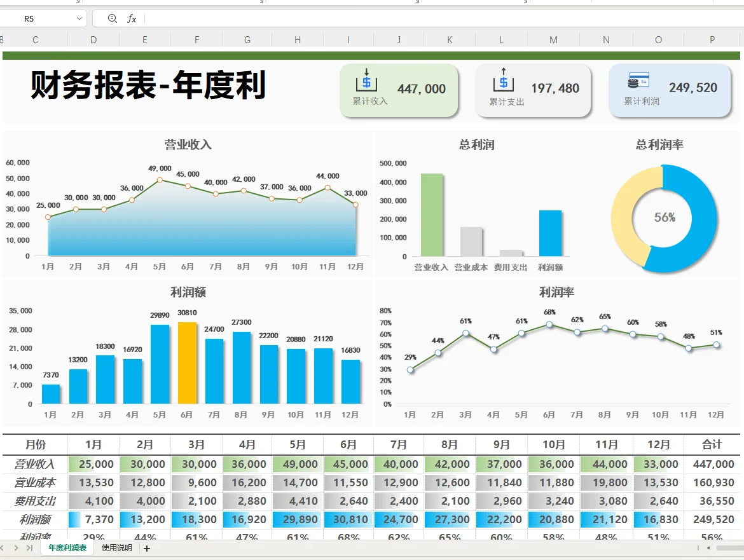This screenshot has width=744, height=560.
Task: Click the 68% data label on 利润率 chart
Action: pos(549,312)
